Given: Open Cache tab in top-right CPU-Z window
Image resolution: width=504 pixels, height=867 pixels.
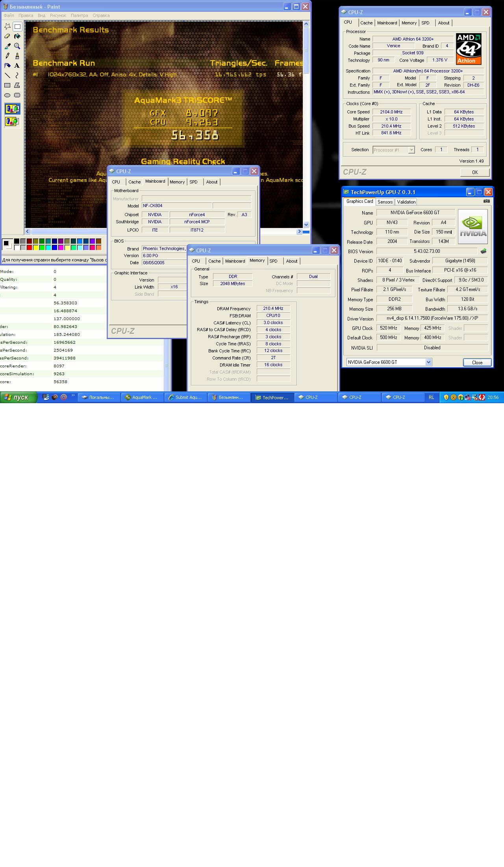Looking at the screenshot, I should (x=366, y=23).
